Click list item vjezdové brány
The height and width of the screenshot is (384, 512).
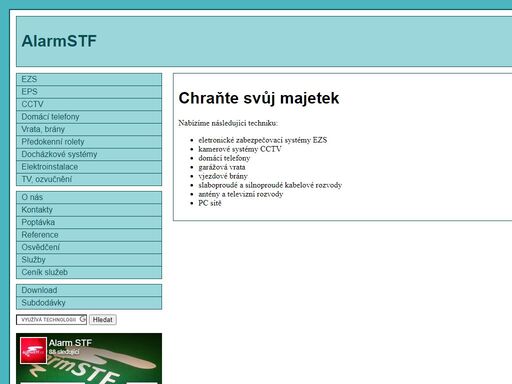point(223,176)
